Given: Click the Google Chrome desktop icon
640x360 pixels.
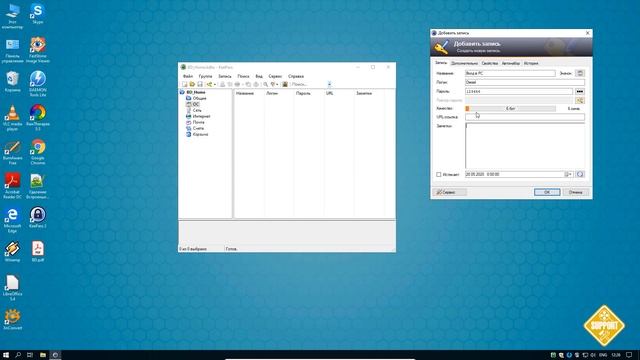Looking at the screenshot, I should pyautogui.click(x=38, y=151).
